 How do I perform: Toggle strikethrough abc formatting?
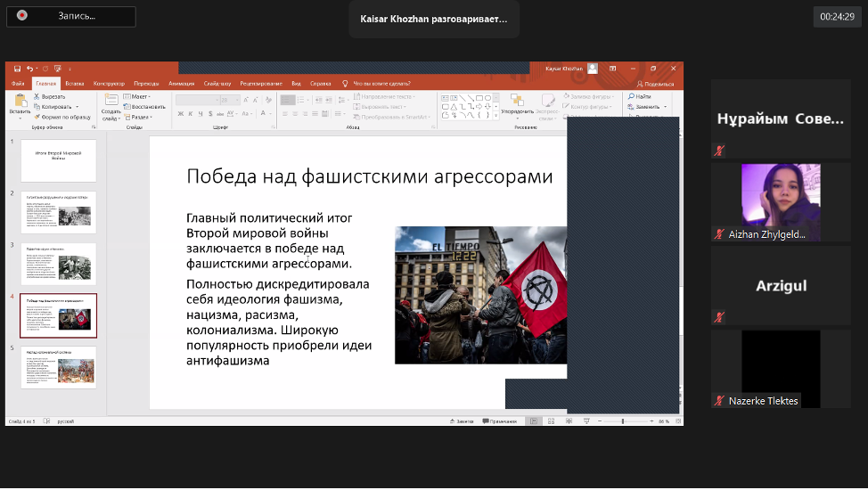220,113
